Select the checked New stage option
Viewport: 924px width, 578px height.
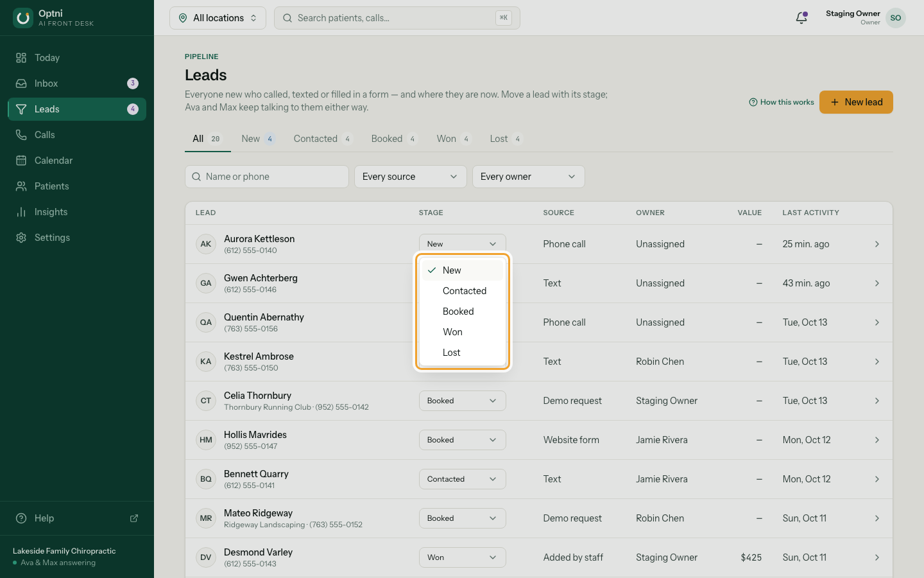pyautogui.click(x=462, y=270)
